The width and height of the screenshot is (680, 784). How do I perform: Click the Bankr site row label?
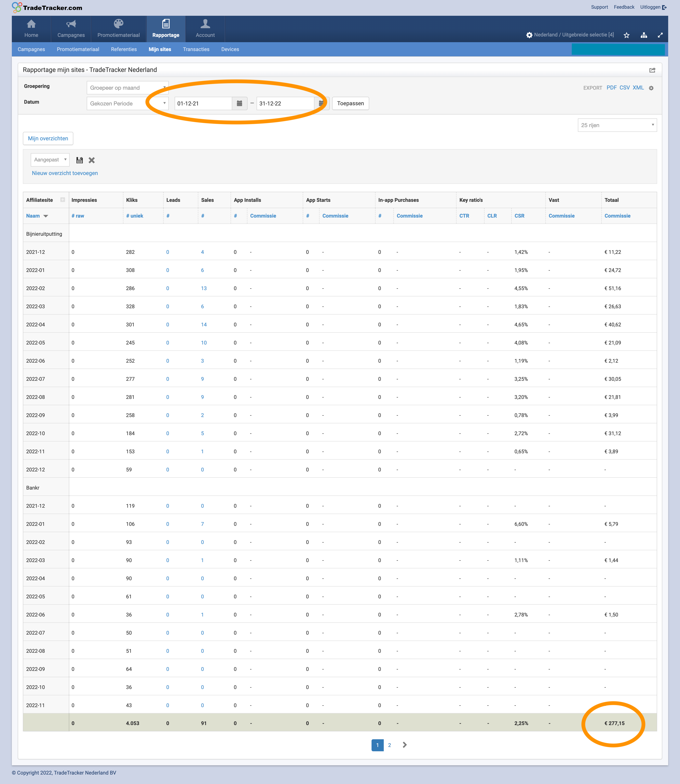33,488
